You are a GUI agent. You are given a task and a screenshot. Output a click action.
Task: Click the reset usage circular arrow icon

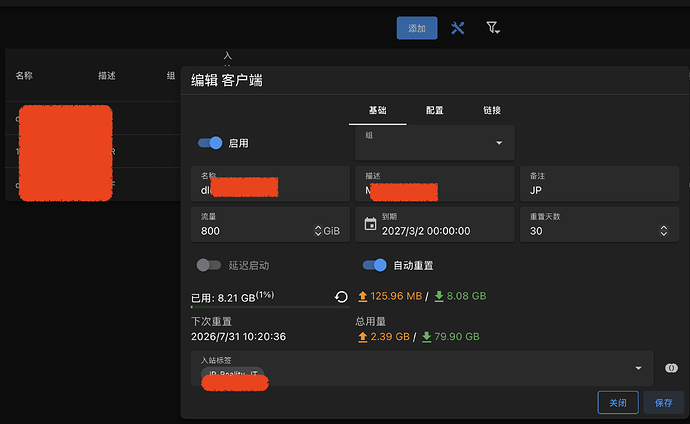click(x=341, y=297)
